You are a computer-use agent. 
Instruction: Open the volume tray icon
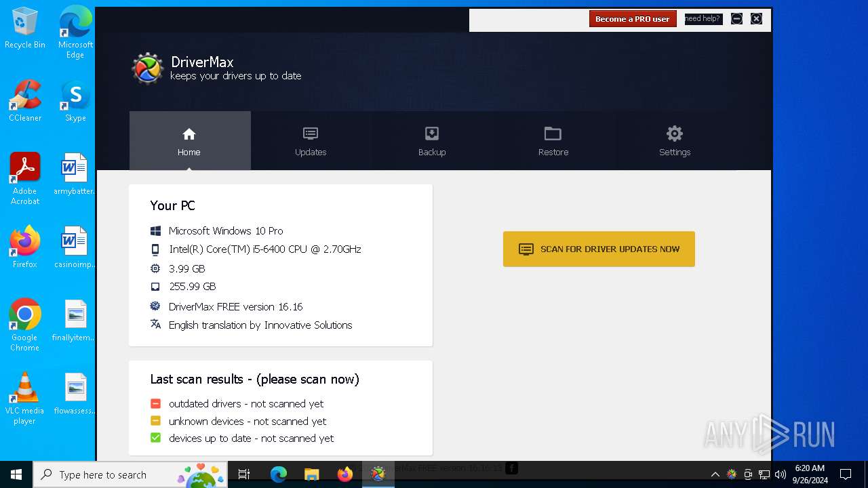click(781, 474)
